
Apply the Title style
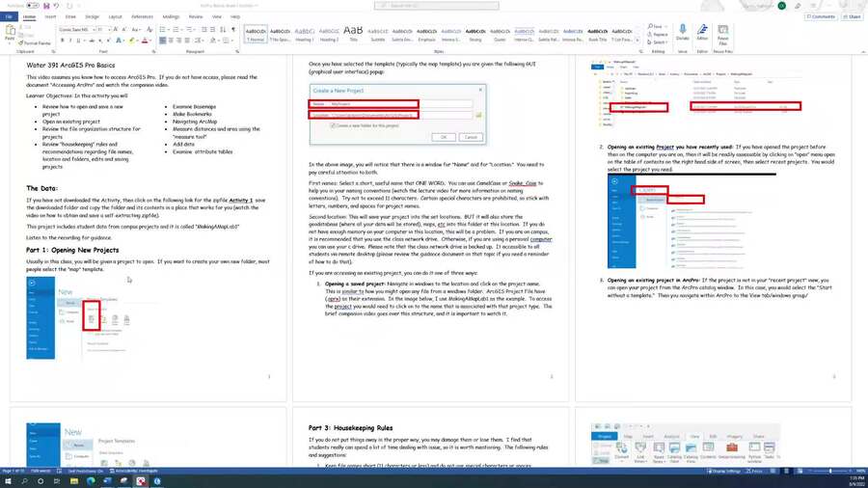(353, 34)
